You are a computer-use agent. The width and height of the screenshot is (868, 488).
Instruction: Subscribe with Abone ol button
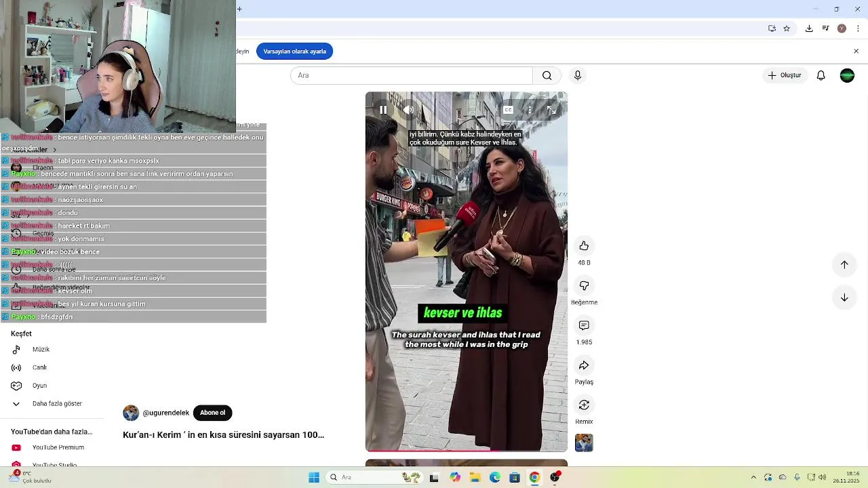tap(212, 413)
